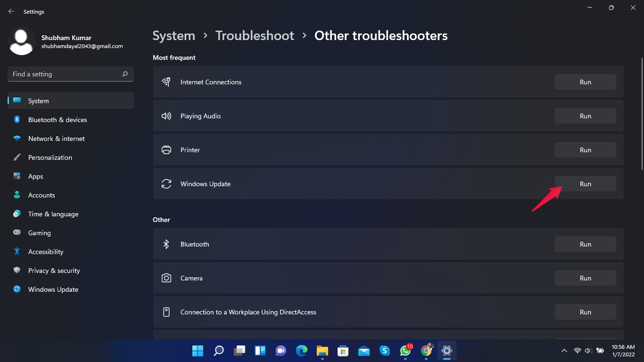Show hidden icons in the system tray
The width and height of the screenshot is (644, 362).
[564, 351]
